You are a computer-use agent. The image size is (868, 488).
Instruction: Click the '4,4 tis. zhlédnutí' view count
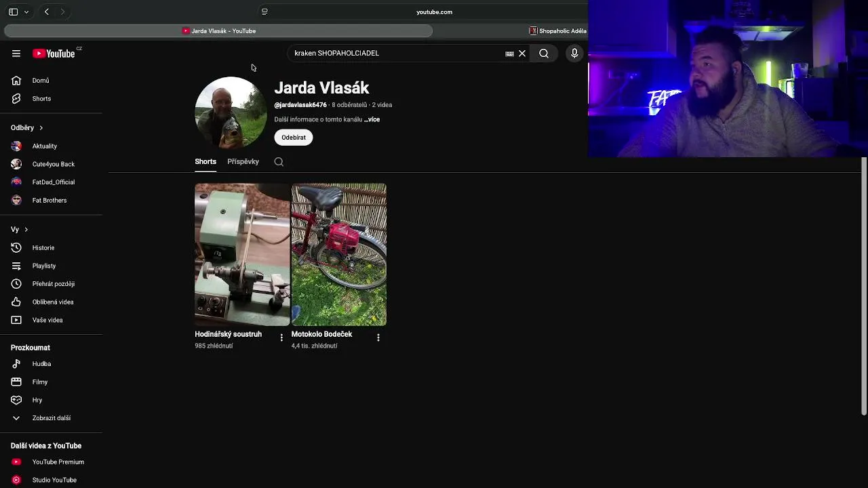[x=314, y=346]
